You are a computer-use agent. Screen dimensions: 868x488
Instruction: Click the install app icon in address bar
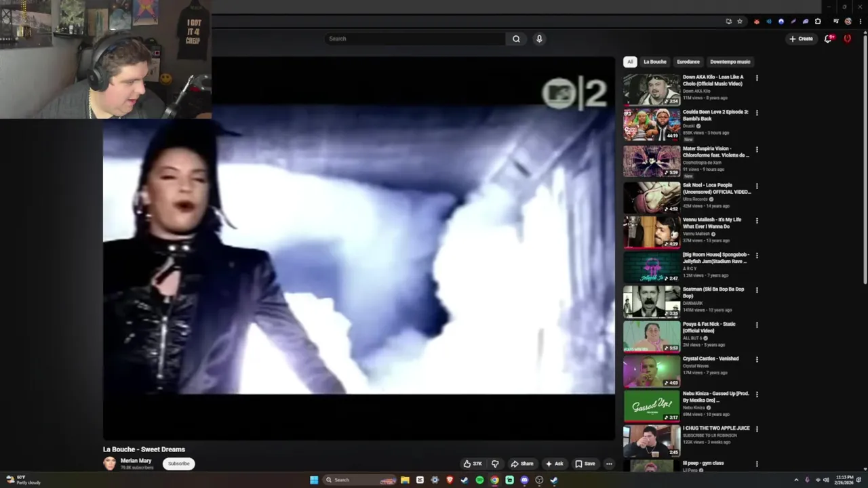tap(729, 21)
